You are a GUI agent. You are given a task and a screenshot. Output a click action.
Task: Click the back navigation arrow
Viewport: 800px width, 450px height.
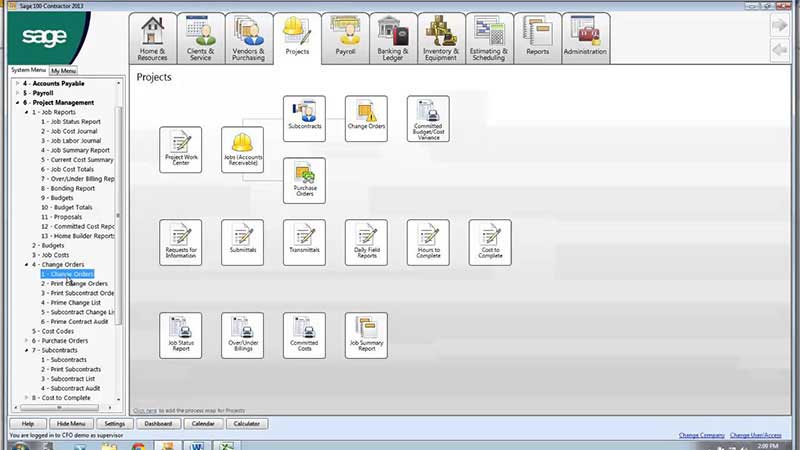click(780, 50)
